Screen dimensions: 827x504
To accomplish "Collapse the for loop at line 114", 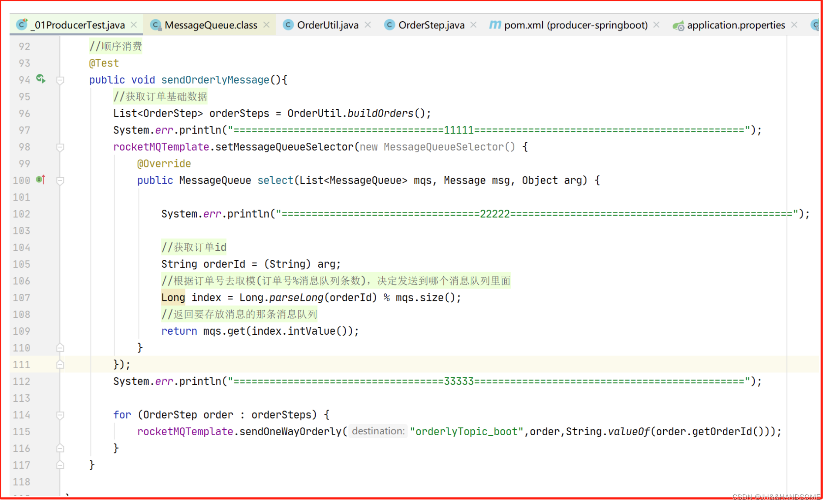I will point(61,415).
